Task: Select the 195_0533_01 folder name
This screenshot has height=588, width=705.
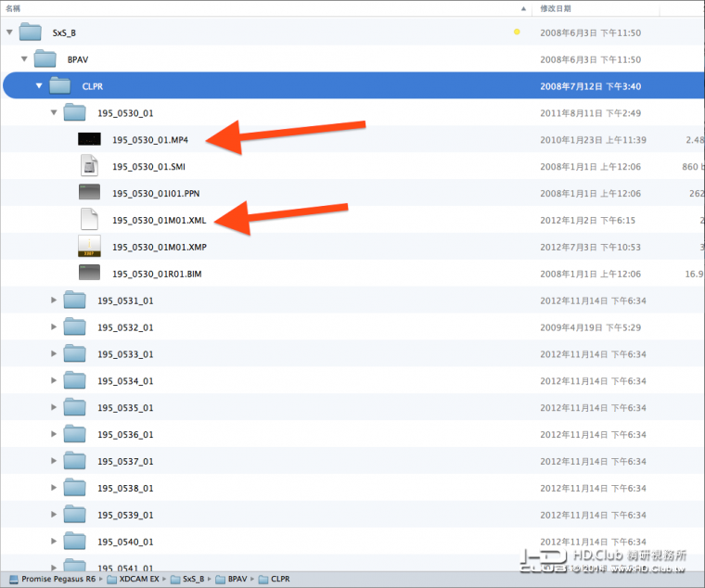Action: 125,354
